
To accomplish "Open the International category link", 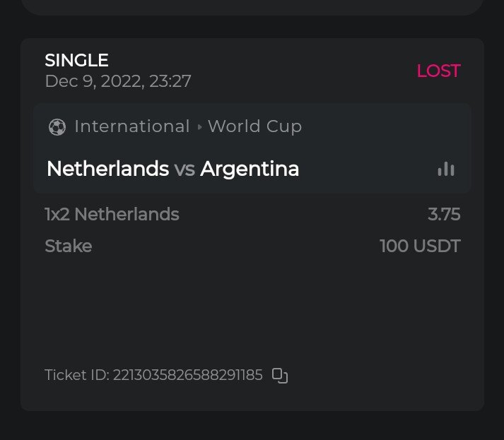I will point(132,126).
